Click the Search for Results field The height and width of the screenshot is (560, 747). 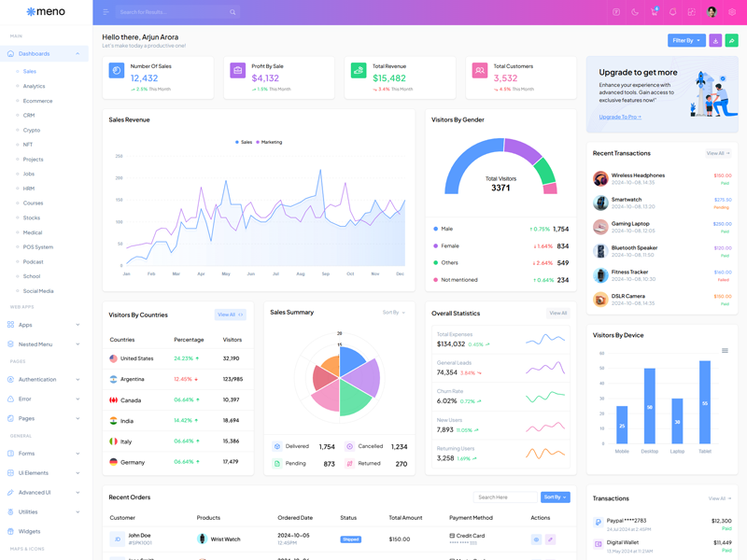click(173, 12)
